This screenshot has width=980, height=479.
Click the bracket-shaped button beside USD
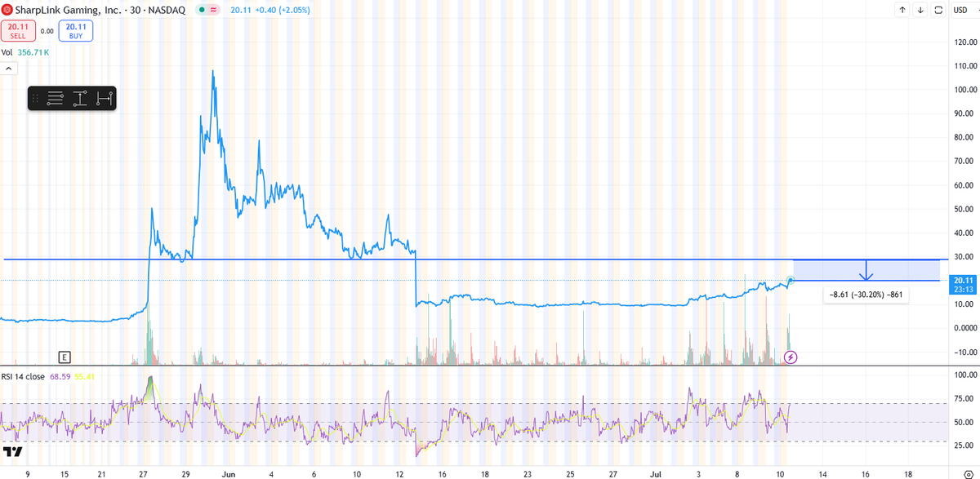(938, 10)
